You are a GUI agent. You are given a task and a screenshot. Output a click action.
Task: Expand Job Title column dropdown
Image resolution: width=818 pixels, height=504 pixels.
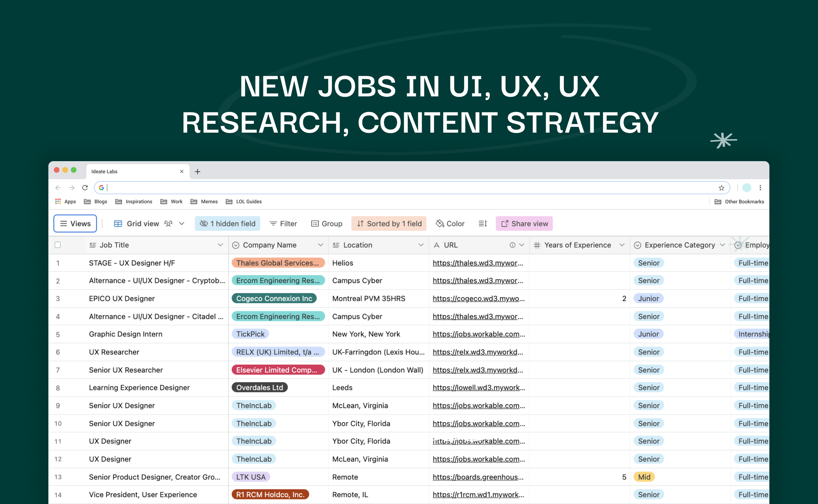click(220, 245)
